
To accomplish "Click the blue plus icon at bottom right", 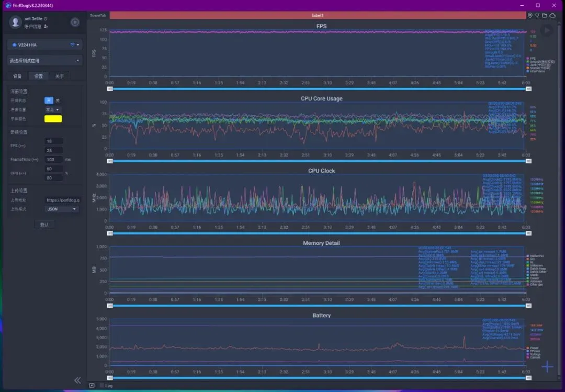I will (547, 367).
